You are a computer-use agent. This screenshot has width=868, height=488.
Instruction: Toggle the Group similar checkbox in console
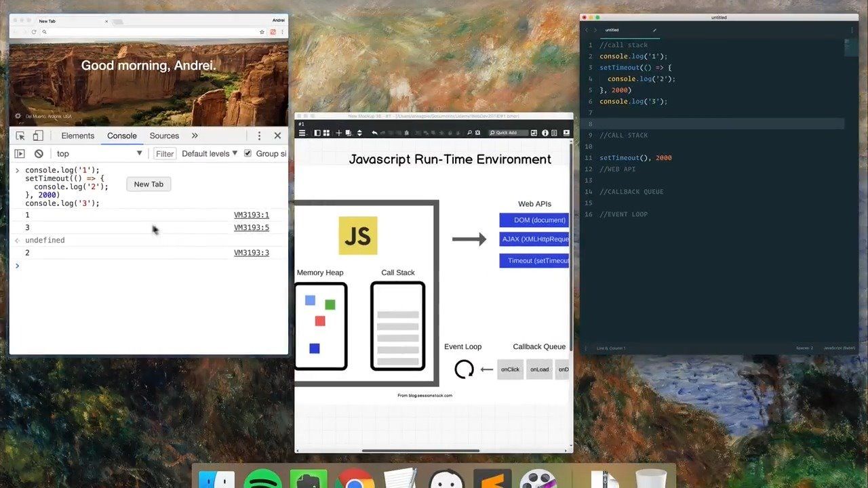[248, 154]
